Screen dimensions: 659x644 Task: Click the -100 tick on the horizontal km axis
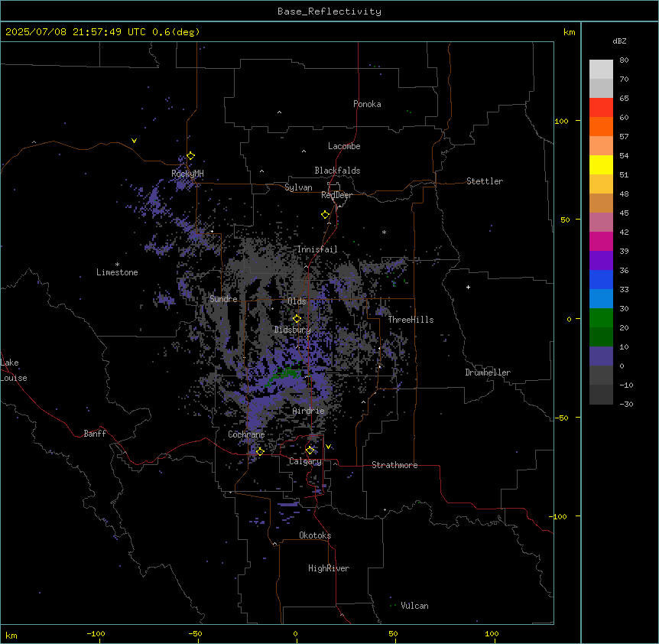click(x=96, y=633)
